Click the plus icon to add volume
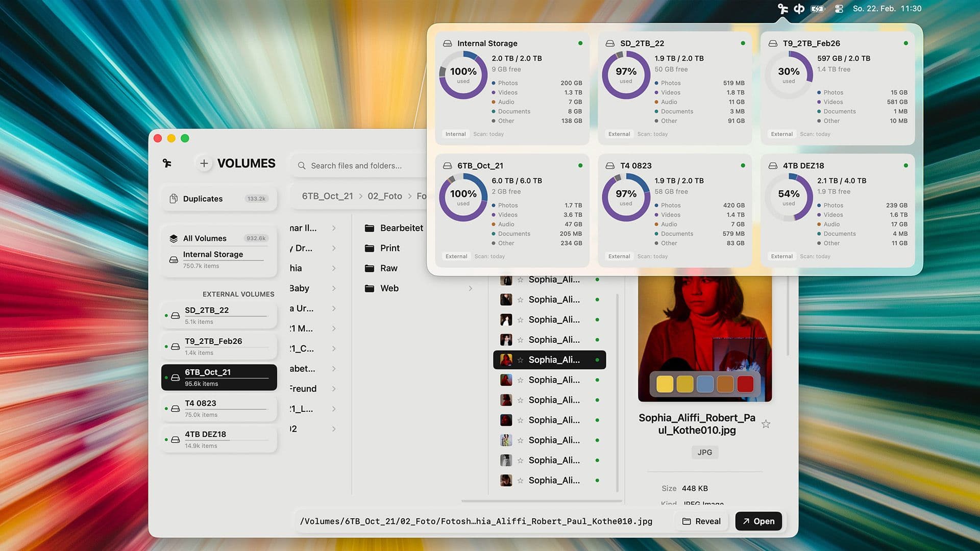 tap(204, 163)
